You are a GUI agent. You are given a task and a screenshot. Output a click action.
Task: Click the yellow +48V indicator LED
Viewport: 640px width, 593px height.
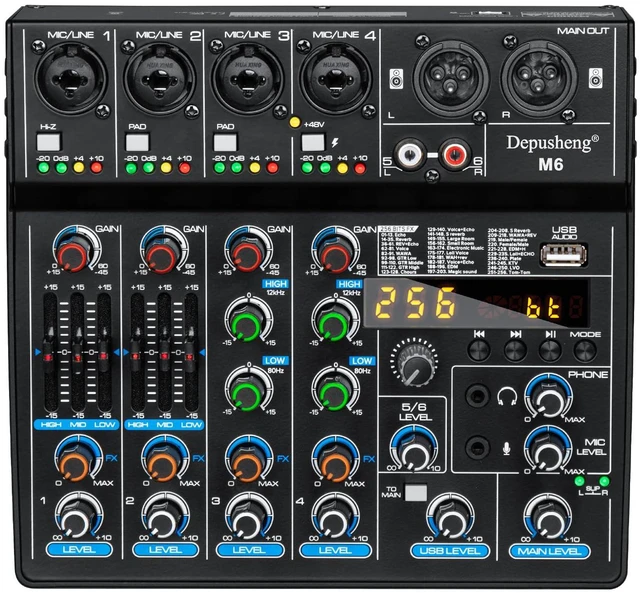(x=294, y=122)
